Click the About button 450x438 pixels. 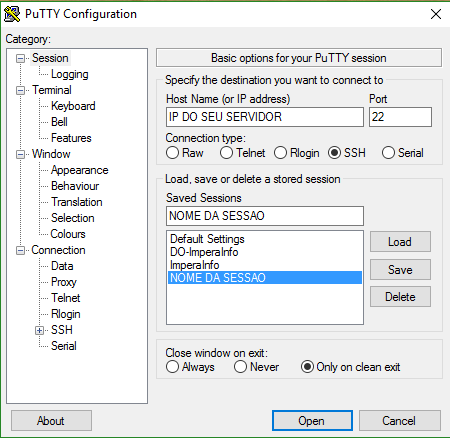(51, 421)
